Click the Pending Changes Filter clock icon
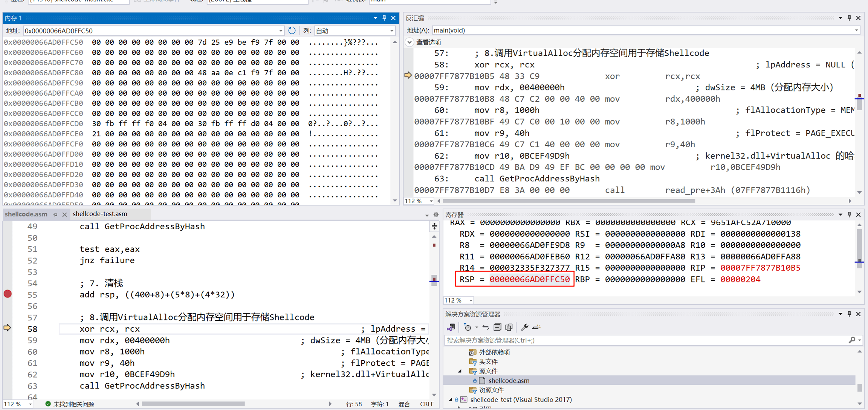Screen dimensions: 868x410 click(468, 327)
